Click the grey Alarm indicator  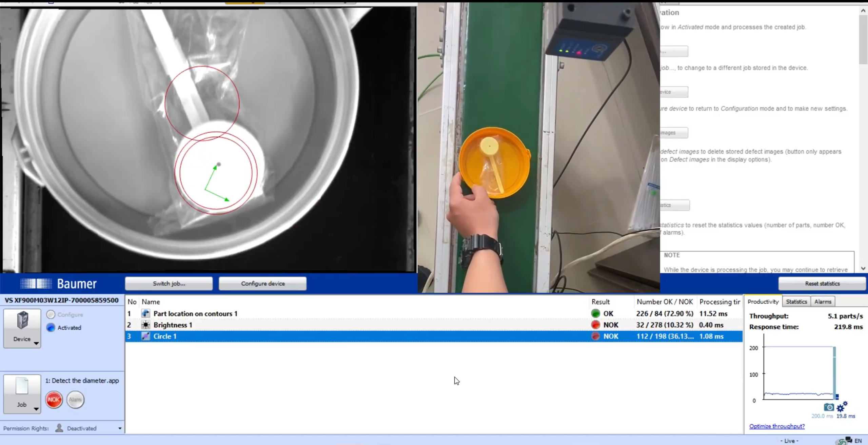pos(75,400)
